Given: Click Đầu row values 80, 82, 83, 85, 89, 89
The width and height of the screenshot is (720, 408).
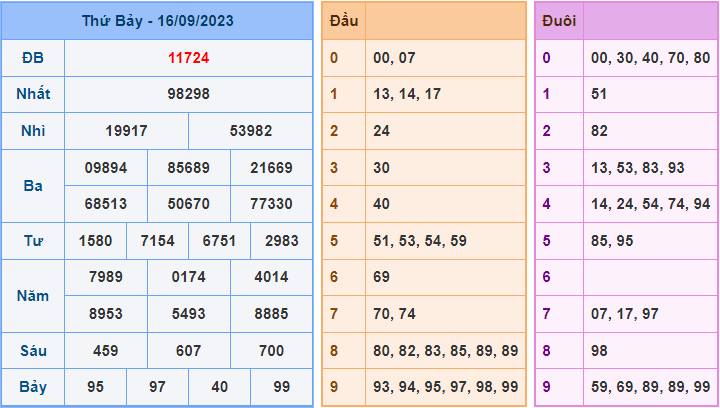Looking at the screenshot, I should coord(445,351).
